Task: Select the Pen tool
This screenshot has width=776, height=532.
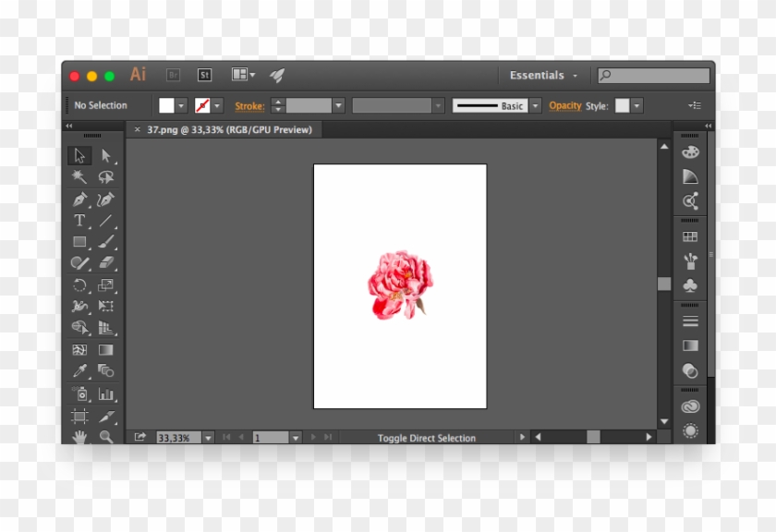Action: click(x=79, y=197)
